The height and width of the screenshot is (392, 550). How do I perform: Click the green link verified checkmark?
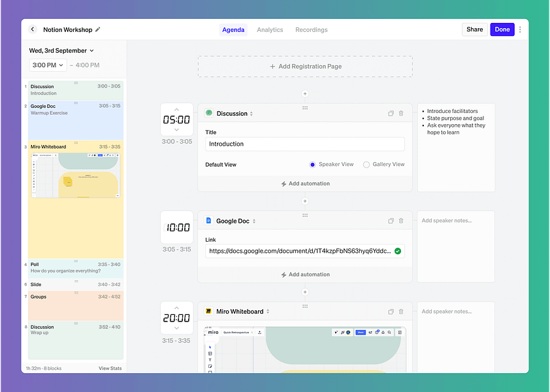tap(397, 251)
